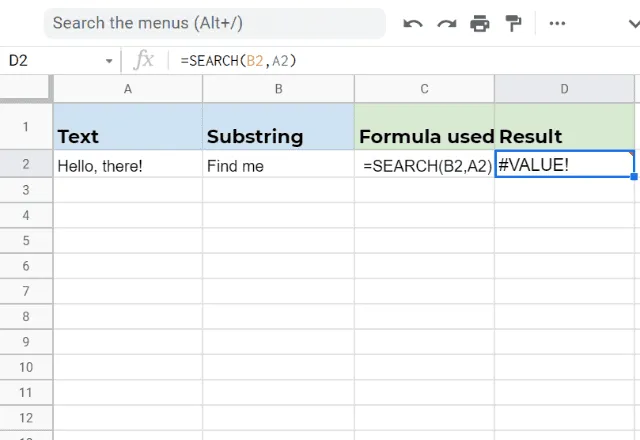Click the formula bar showing =SEARCH(B2,A2)

click(404, 61)
